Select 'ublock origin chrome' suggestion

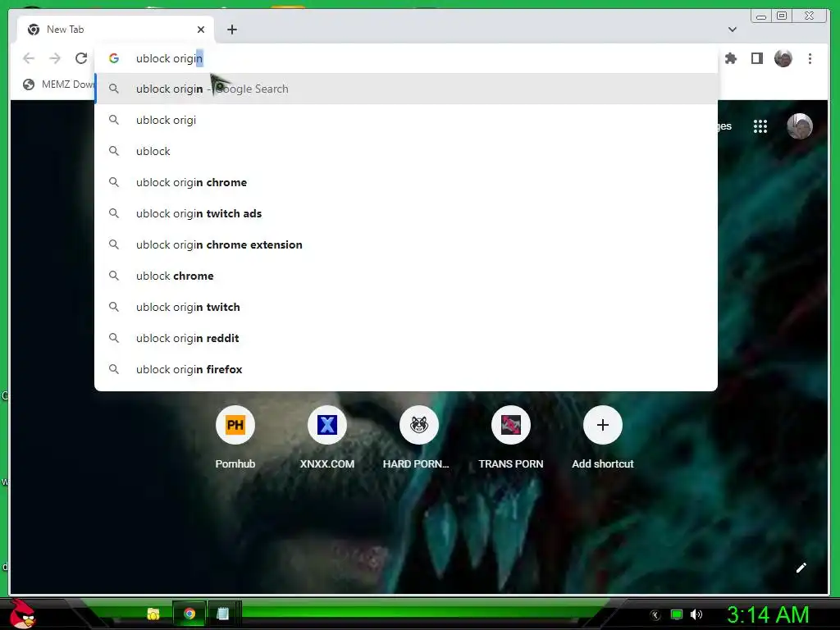pyautogui.click(x=406, y=182)
